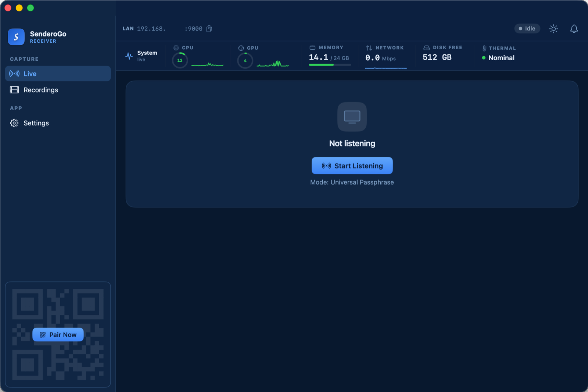
Task: Open notifications bell
Action: pyautogui.click(x=574, y=29)
